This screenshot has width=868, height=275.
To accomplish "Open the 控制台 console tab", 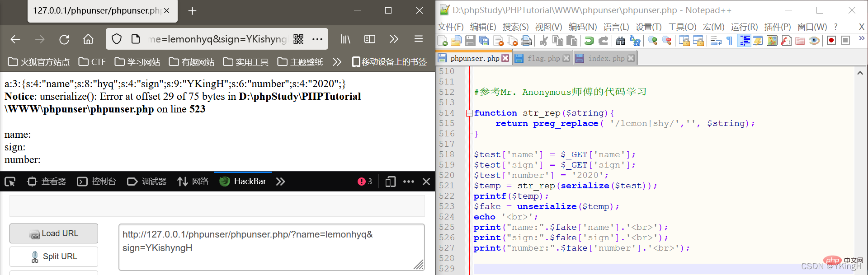I will [x=97, y=182].
